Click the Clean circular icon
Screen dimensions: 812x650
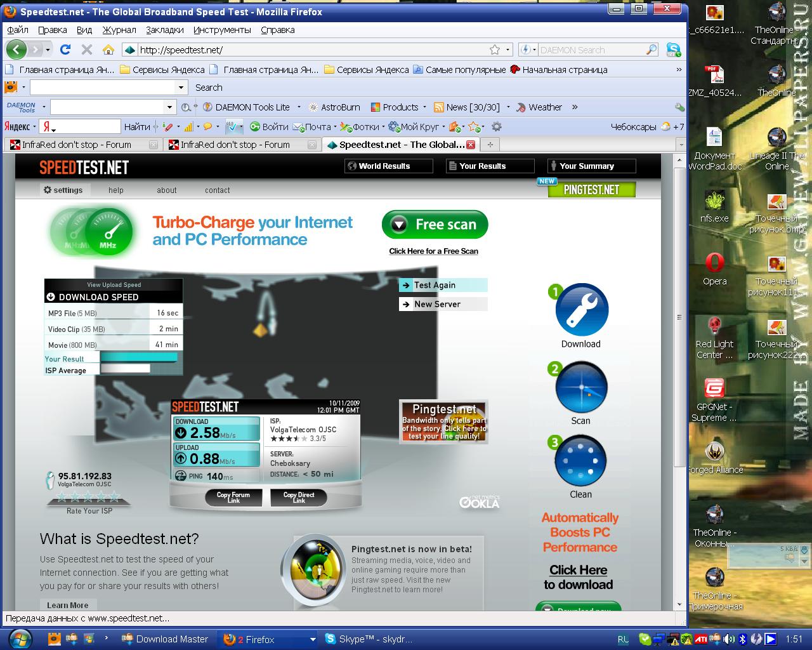pyautogui.click(x=581, y=461)
